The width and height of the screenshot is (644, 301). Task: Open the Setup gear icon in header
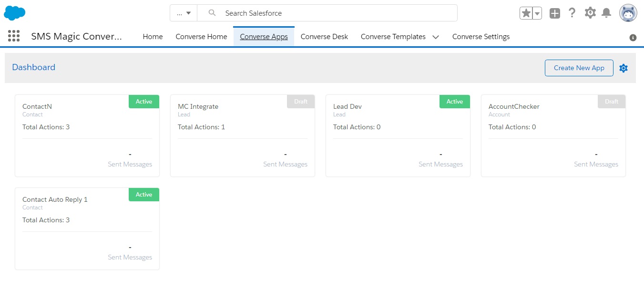coord(590,13)
